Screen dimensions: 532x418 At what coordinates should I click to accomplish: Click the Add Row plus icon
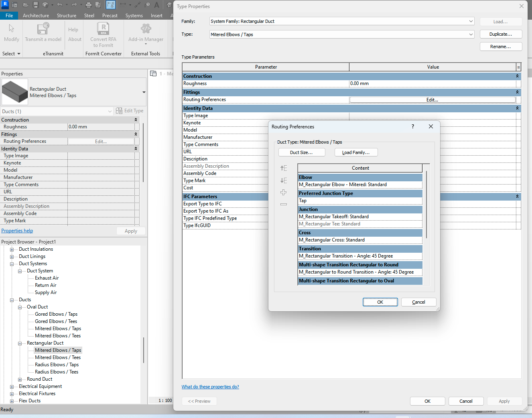284,193
